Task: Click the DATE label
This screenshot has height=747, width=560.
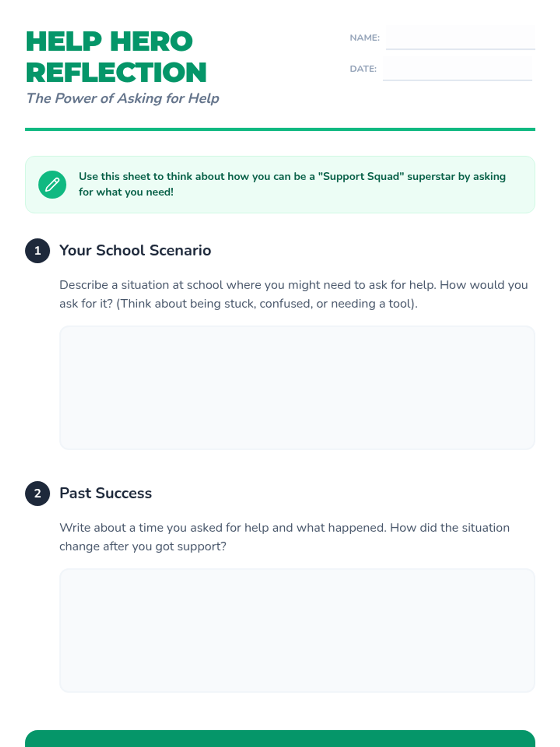Action: [363, 69]
